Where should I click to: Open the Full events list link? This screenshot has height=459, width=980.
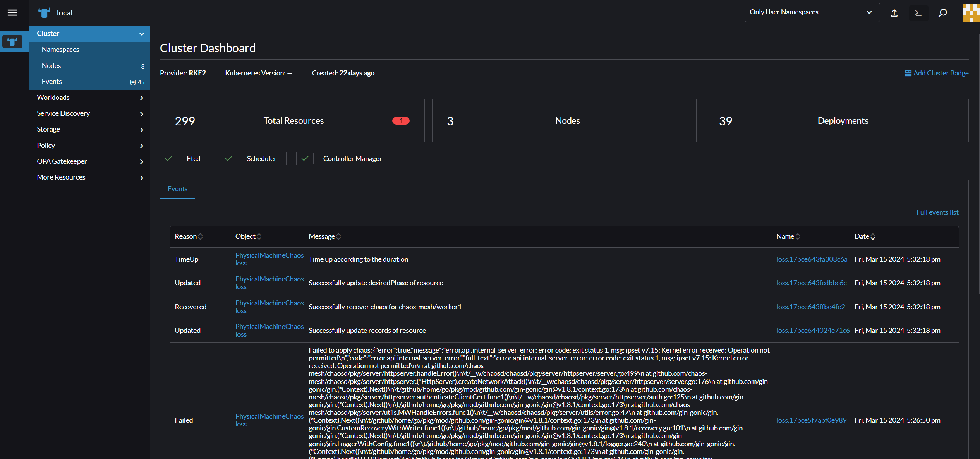click(937, 212)
